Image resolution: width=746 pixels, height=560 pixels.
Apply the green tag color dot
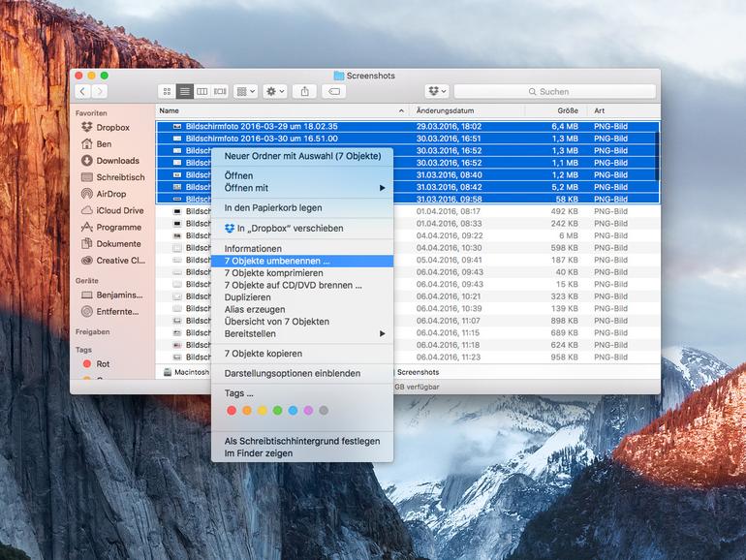[x=277, y=411]
